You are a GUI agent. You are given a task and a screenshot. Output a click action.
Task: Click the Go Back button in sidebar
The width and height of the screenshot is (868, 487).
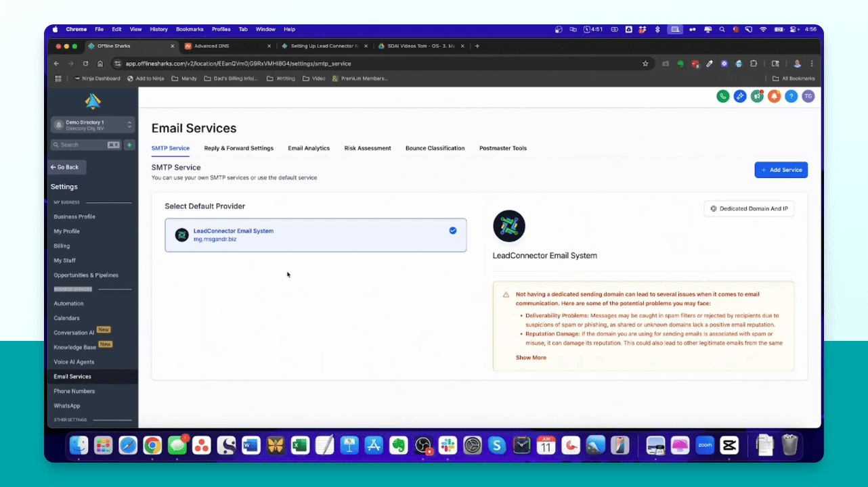[x=67, y=167]
